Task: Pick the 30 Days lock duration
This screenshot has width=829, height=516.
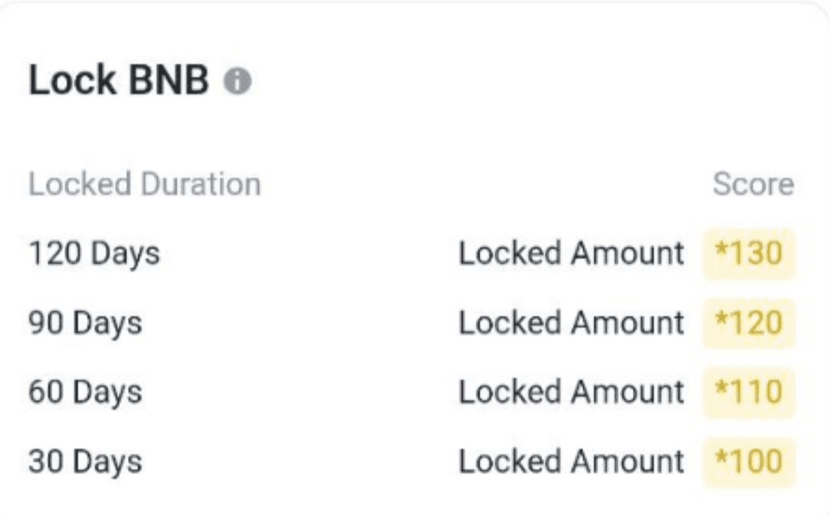Action: [85, 462]
